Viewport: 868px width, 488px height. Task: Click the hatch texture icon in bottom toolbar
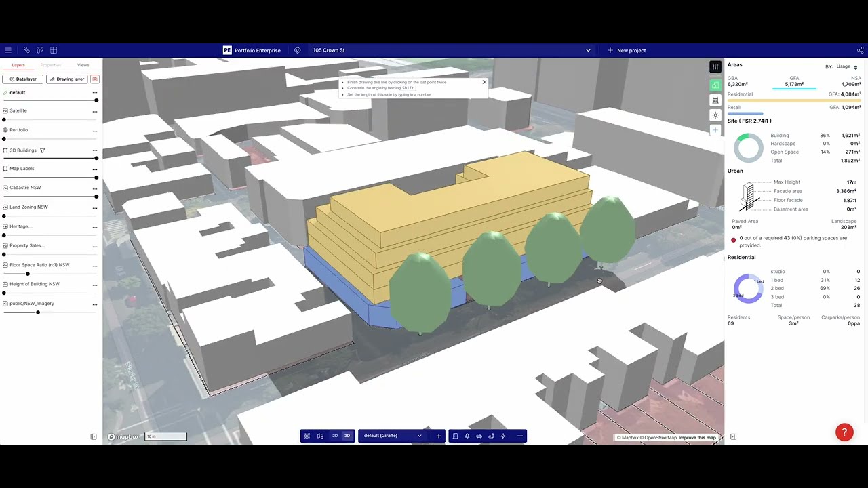pyautogui.click(x=307, y=436)
